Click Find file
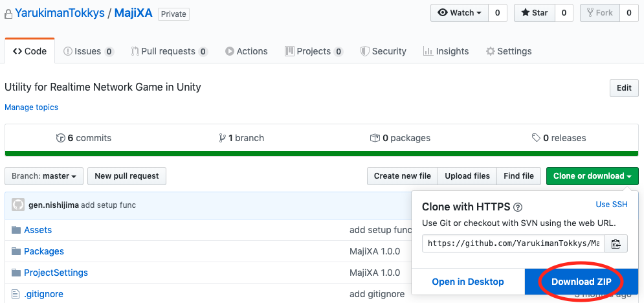Screen dimensions: 644x303 coord(518,176)
